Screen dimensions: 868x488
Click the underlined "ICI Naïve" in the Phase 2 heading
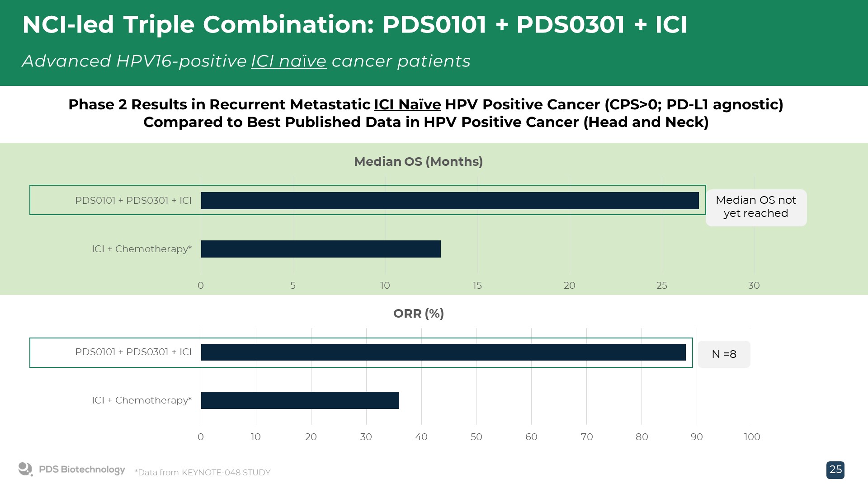click(x=407, y=104)
